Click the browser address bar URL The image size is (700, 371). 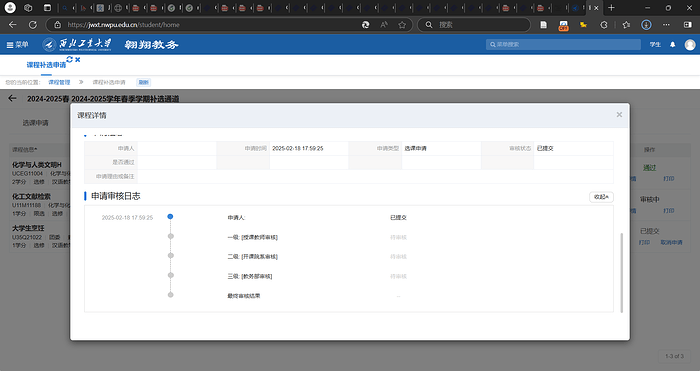point(123,25)
